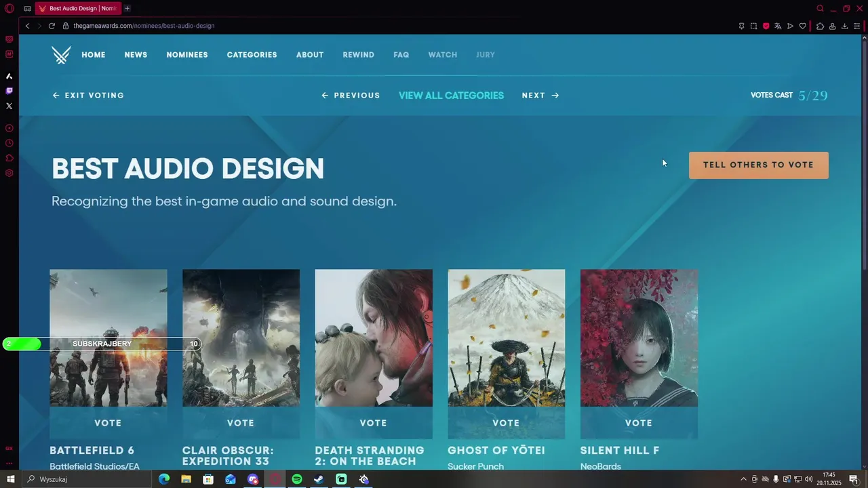The height and width of the screenshot is (488, 868).
Task: Vote for Clair Obscur: Expedition 33
Action: 241,423
